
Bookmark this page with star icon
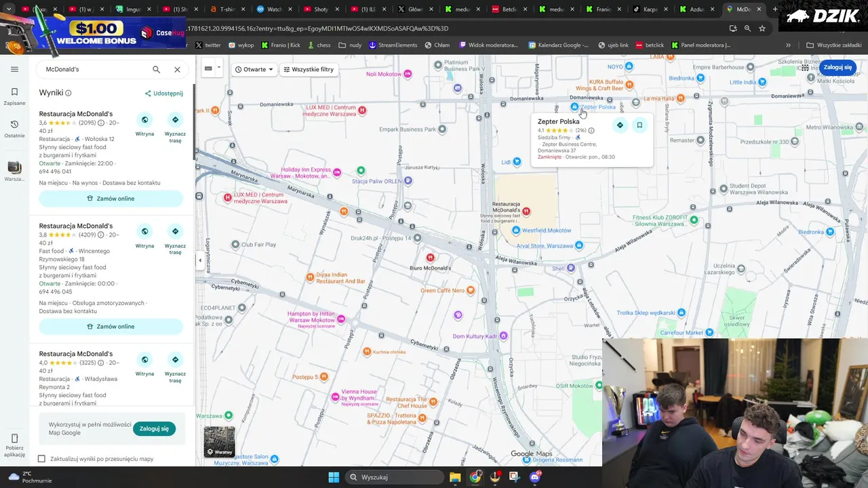(x=762, y=28)
